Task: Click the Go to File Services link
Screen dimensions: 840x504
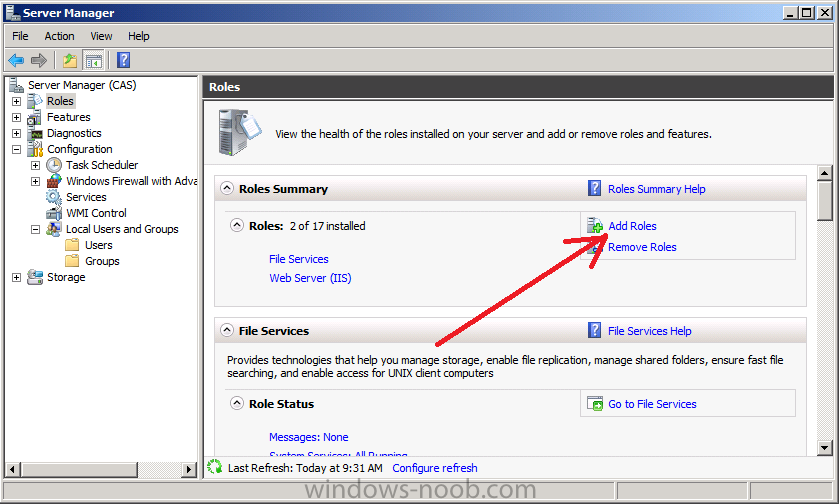Action: 652,404
